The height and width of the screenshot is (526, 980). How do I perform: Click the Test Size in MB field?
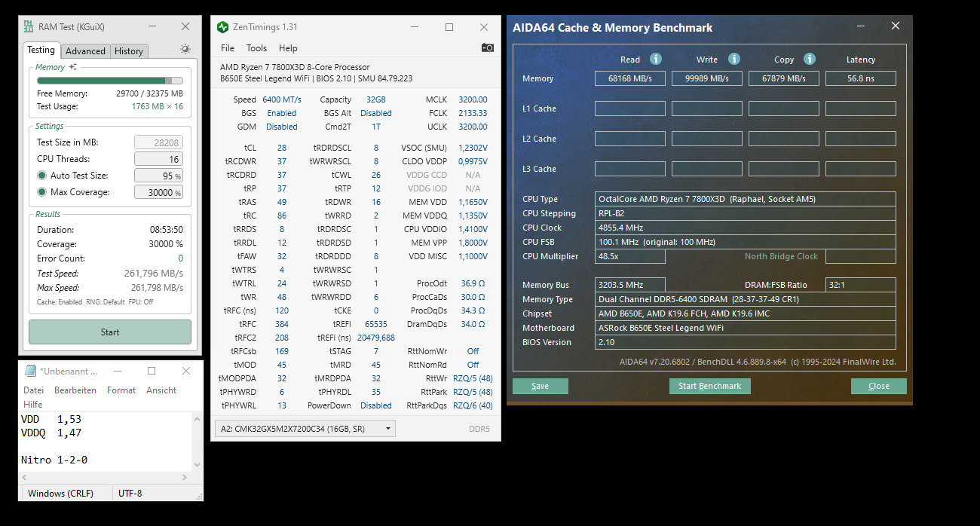pos(158,142)
